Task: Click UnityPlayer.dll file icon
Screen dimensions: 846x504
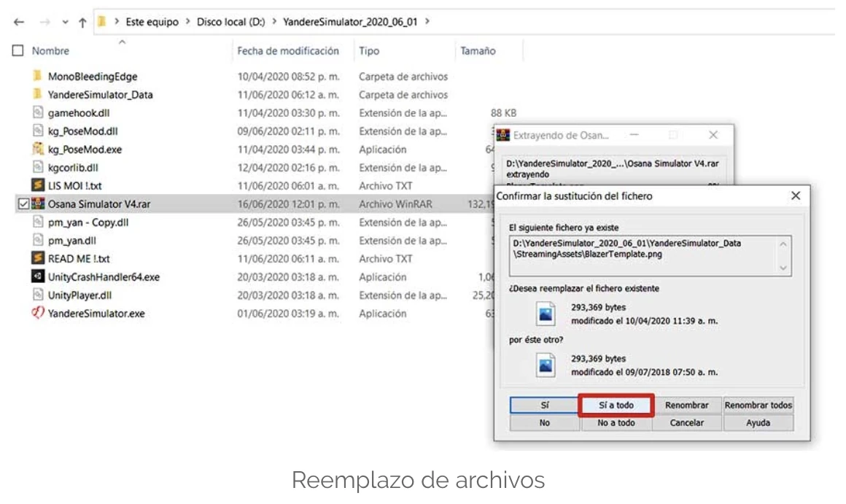Action: pyautogui.click(x=37, y=295)
